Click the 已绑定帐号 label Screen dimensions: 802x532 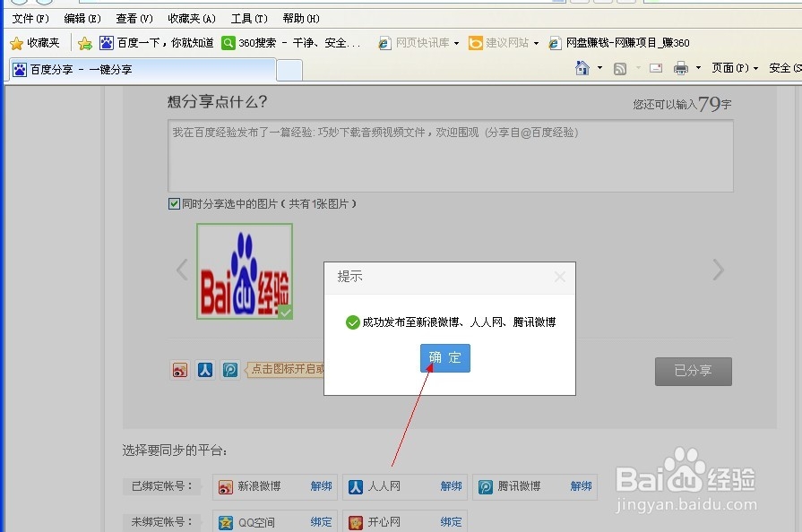(161, 486)
